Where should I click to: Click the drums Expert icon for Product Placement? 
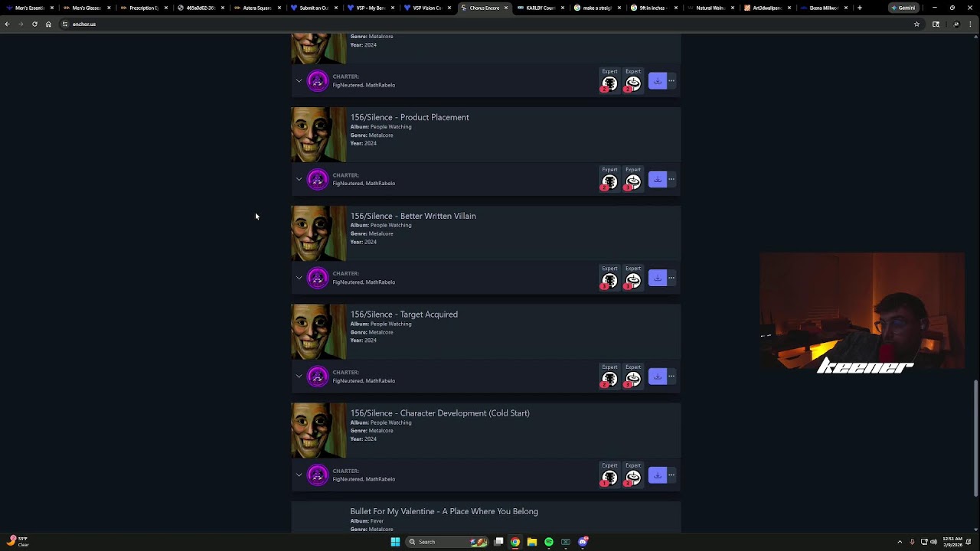click(x=632, y=182)
